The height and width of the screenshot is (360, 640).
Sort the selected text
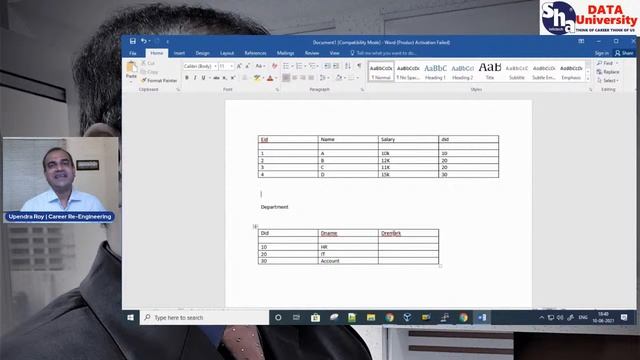[348, 66]
